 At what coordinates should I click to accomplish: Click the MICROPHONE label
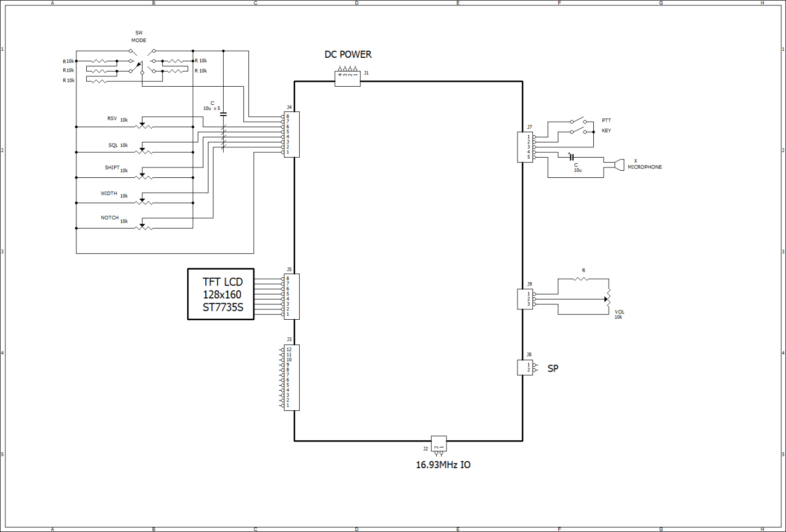click(x=645, y=167)
